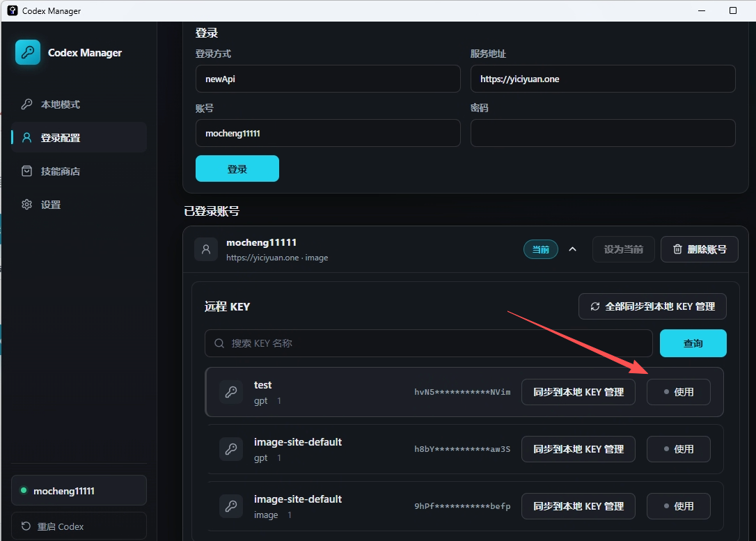Click key icon of image-site-default gpt row
The width and height of the screenshot is (756, 541).
coord(231,449)
